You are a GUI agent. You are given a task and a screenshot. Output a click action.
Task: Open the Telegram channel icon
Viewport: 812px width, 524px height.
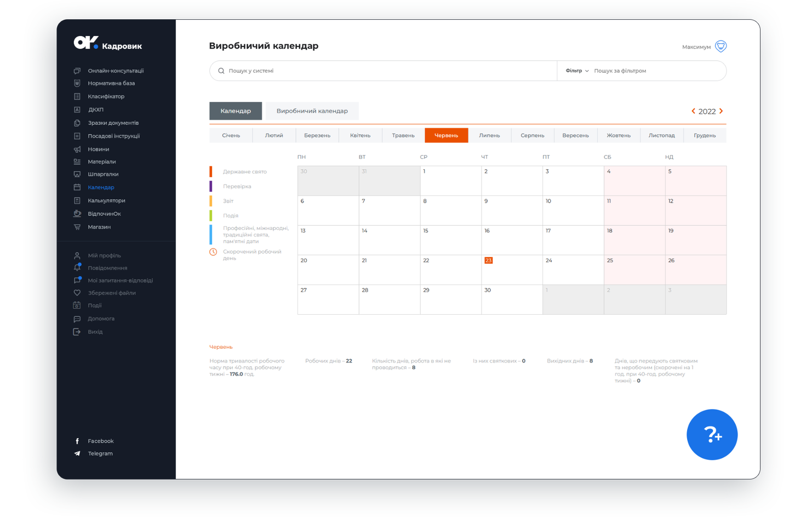pyautogui.click(x=77, y=454)
